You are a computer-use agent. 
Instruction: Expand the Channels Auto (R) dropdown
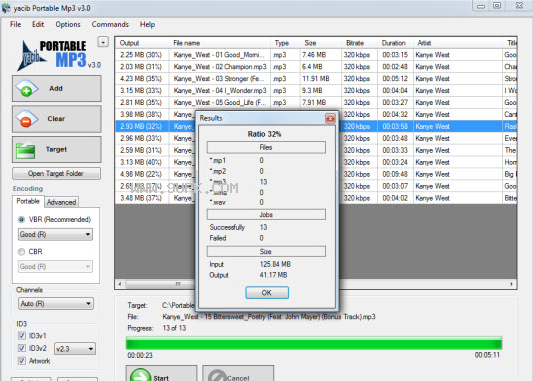click(56, 304)
